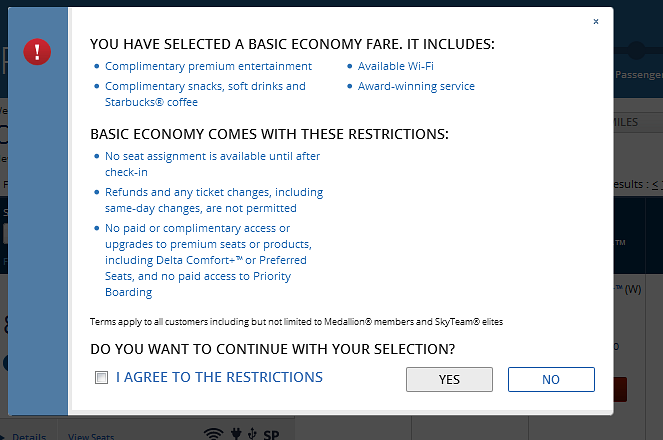
Task: Click the Complimentary premium entertainment item
Action: pyautogui.click(x=208, y=66)
